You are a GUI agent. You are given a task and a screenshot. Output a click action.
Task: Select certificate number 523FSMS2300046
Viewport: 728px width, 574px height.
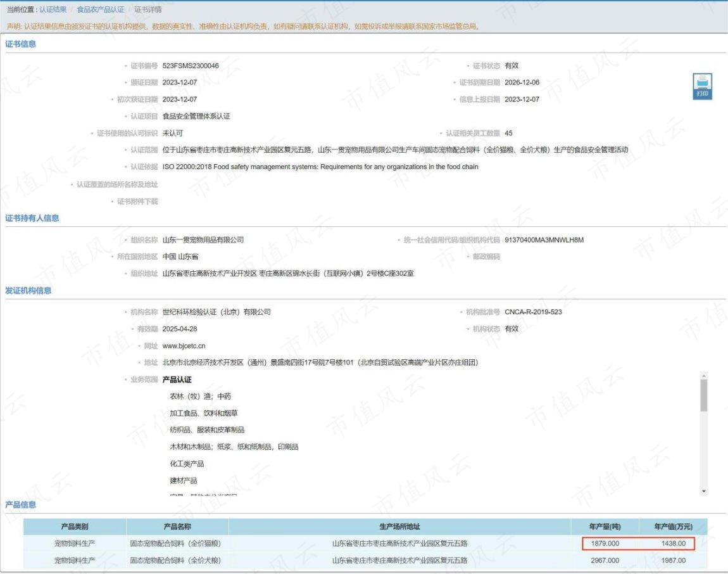(191, 66)
